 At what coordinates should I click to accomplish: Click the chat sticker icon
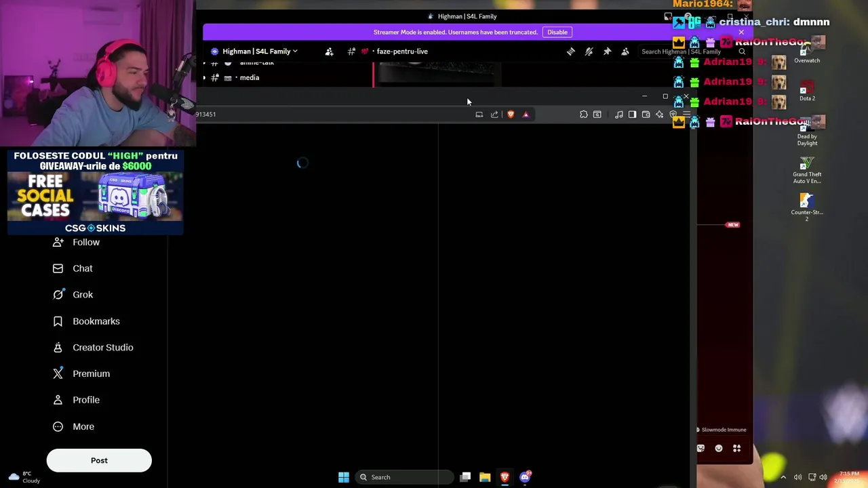701,448
